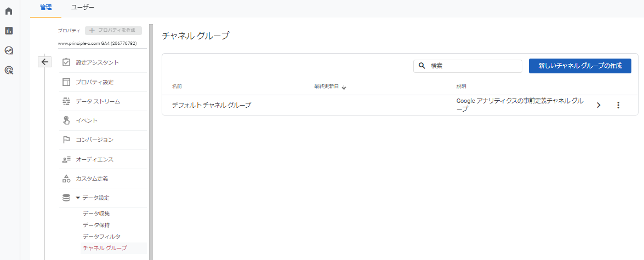Open デフォルト チャネル グループ entry
This screenshot has width=644, height=260.
pyautogui.click(x=212, y=105)
